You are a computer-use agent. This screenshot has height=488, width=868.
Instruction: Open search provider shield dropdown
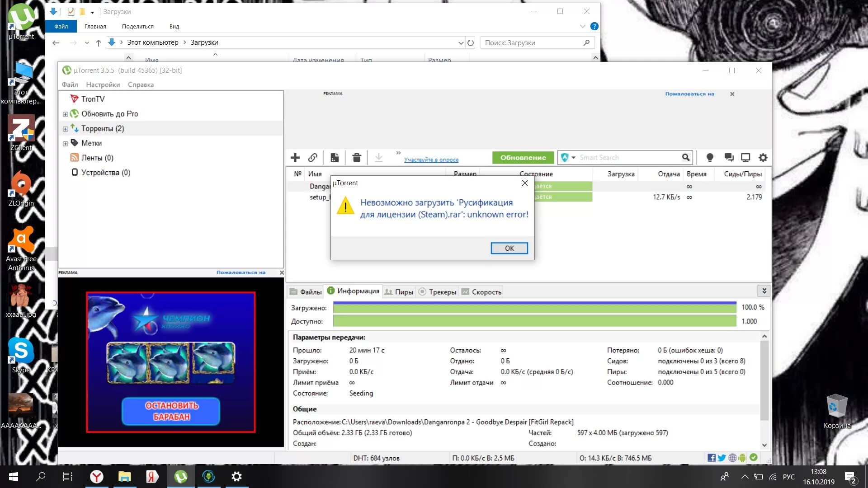[x=568, y=157]
